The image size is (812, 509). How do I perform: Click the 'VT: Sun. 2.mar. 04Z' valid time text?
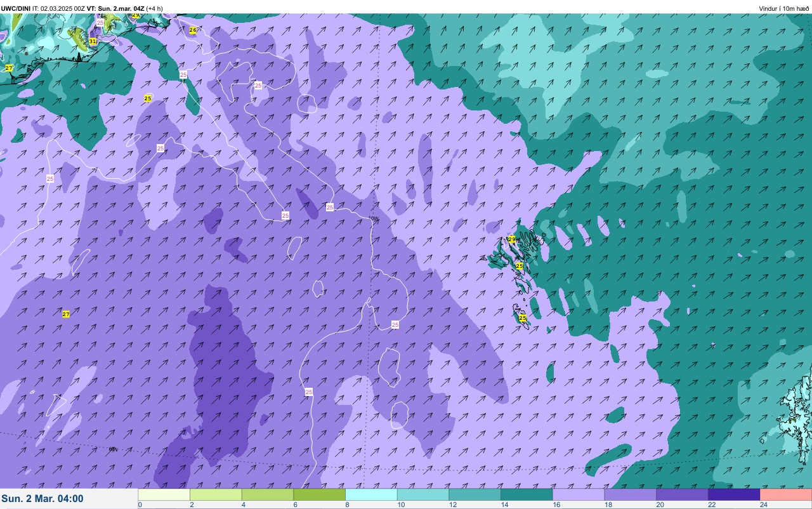point(115,8)
